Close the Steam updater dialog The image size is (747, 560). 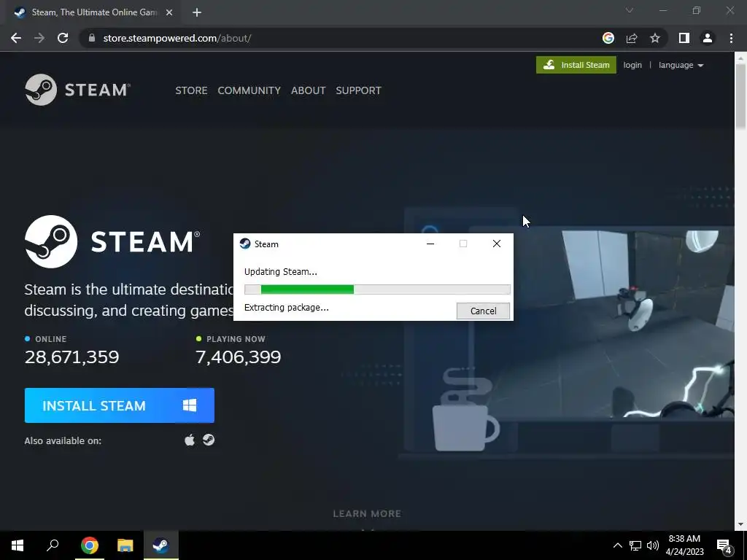tap(496, 244)
